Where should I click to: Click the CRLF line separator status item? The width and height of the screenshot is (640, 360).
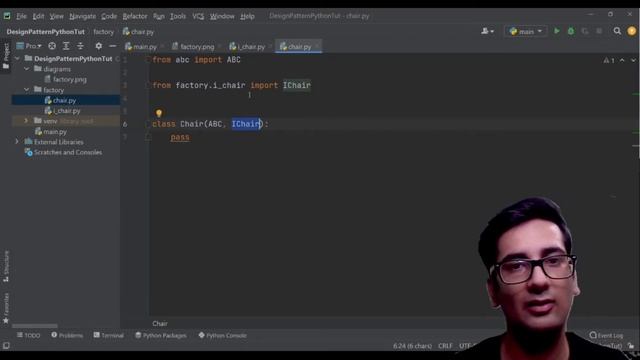(x=445, y=346)
